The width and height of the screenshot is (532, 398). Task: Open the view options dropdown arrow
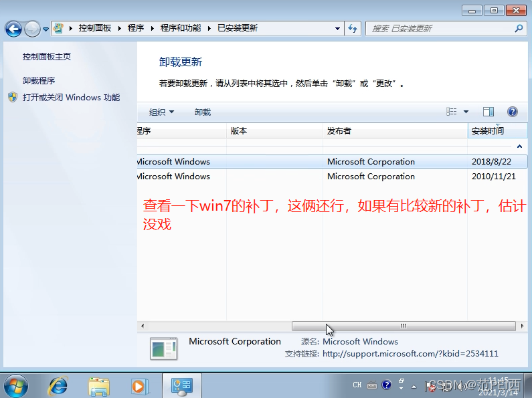click(466, 112)
